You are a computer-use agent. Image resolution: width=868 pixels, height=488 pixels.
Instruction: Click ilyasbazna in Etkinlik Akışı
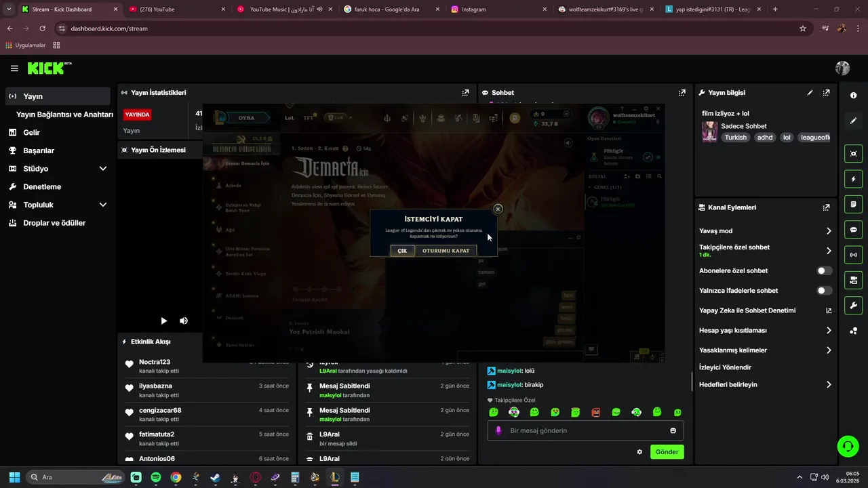(x=155, y=386)
